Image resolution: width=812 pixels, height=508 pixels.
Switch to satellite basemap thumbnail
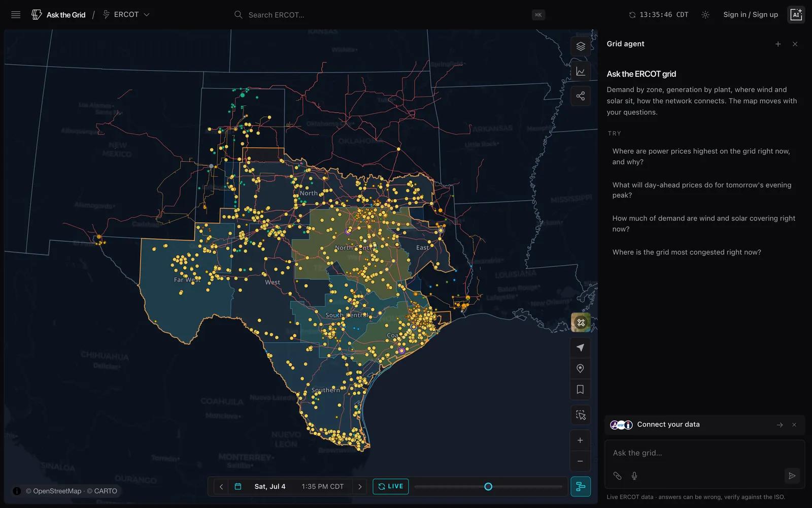coord(581,323)
